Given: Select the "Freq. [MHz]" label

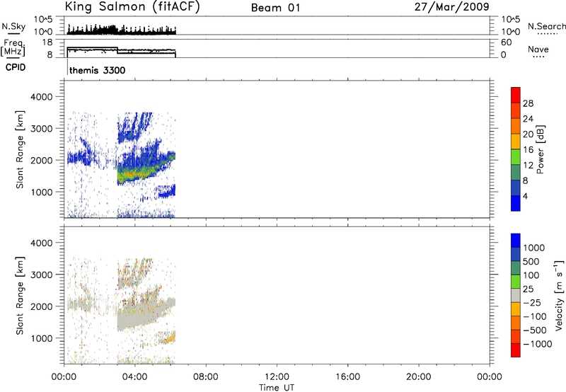Looking at the screenshot, I should tap(13, 48).
